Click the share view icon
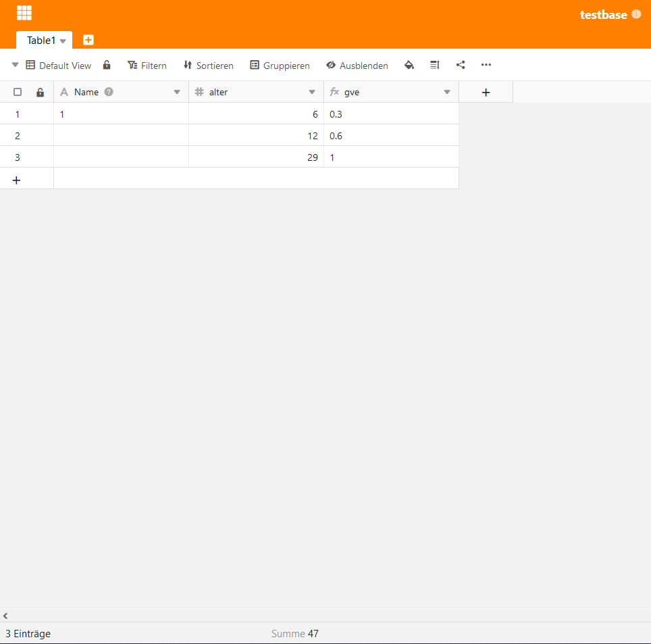This screenshot has height=644, width=651. coord(461,66)
